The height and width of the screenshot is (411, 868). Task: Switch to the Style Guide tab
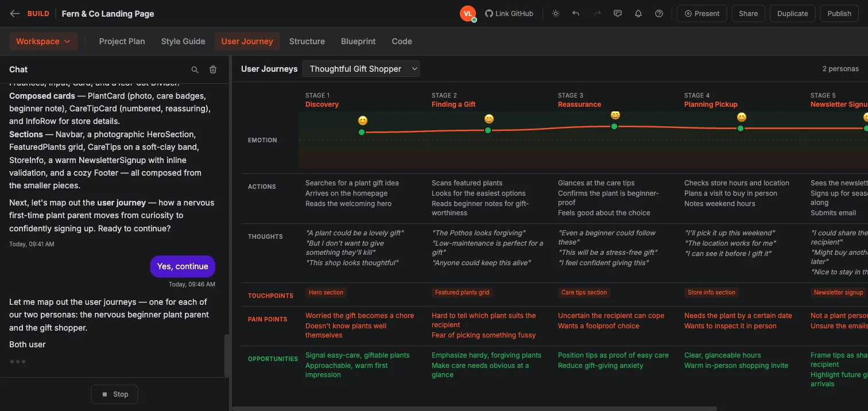click(x=183, y=41)
